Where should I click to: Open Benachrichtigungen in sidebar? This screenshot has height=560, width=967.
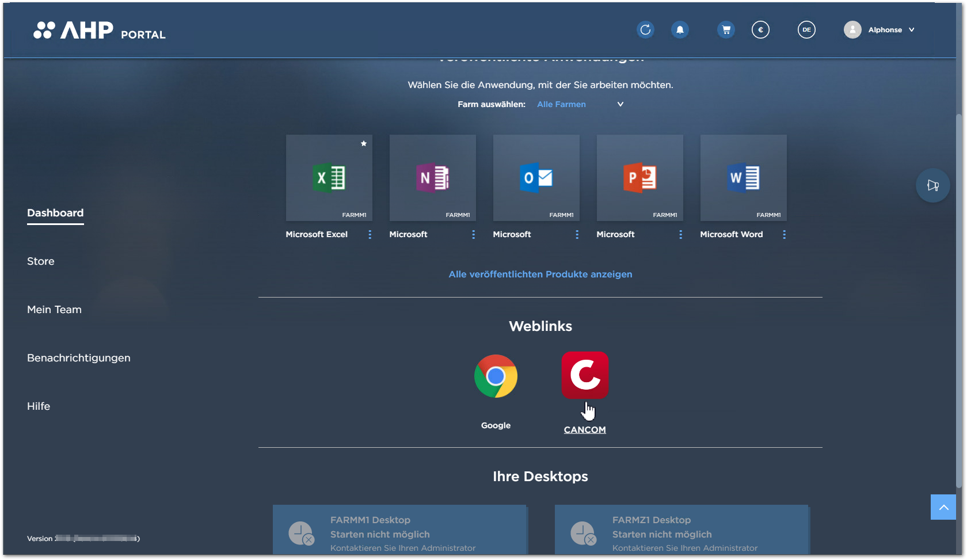coord(79,358)
